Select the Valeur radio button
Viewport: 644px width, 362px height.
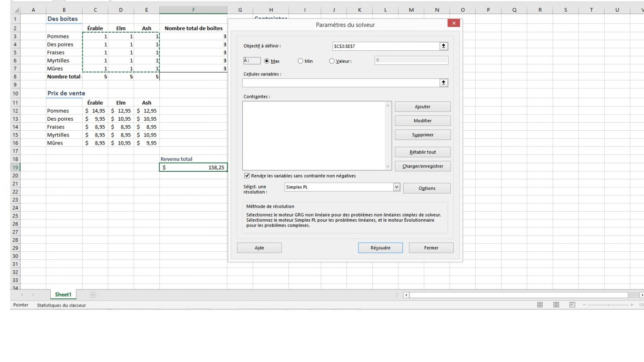click(x=332, y=61)
